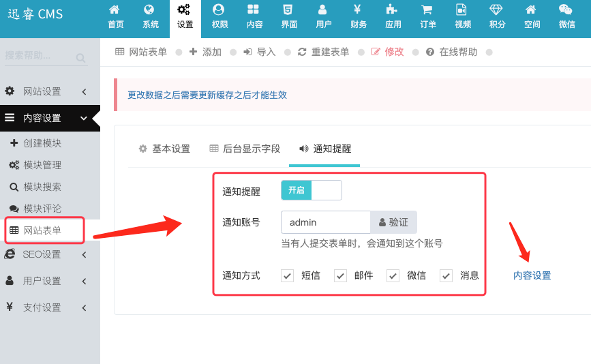This screenshot has width=591, height=364.
Task: Open the 权限 user-circle icon
Action: click(x=219, y=10)
